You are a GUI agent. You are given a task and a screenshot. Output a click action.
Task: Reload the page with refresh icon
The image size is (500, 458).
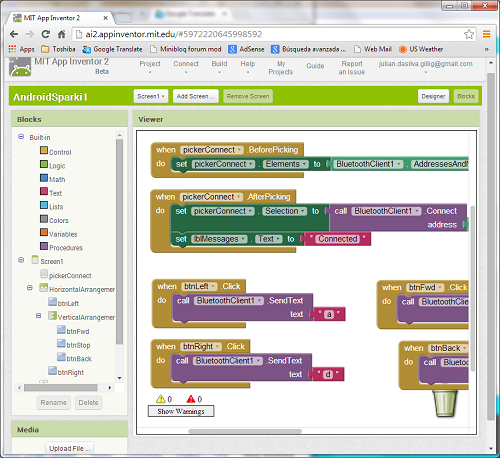[45, 34]
